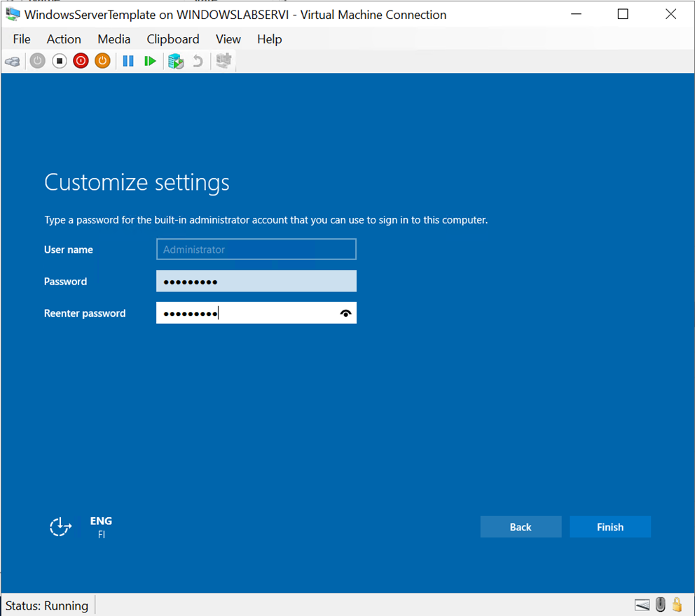
Task: Click into the Password field
Action: pos(256,282)
